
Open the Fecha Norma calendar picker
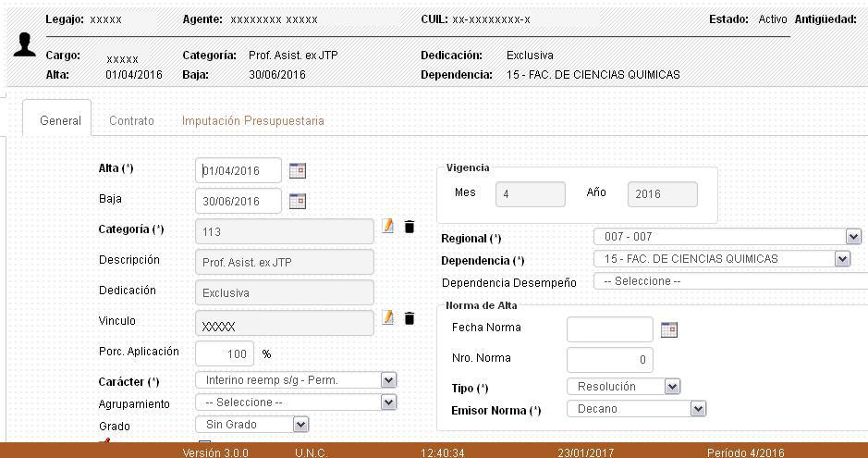[x=669, y=329]
